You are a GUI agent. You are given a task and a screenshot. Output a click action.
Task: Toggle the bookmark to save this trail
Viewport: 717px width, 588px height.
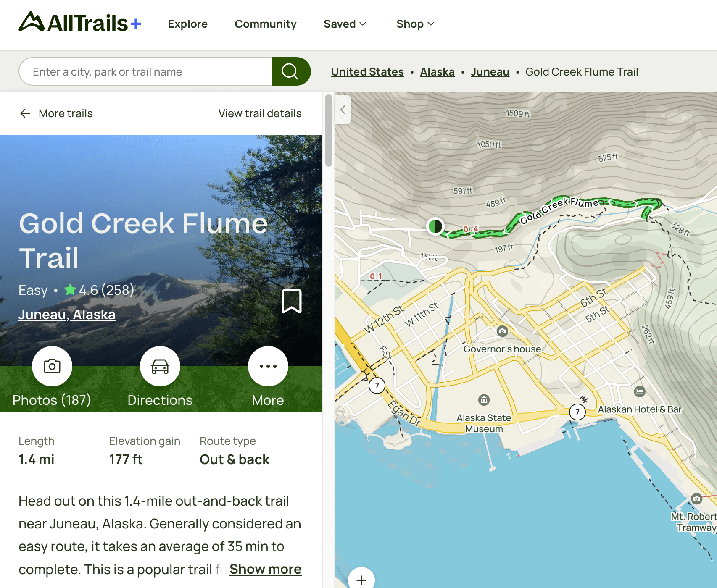pos(291,301)
